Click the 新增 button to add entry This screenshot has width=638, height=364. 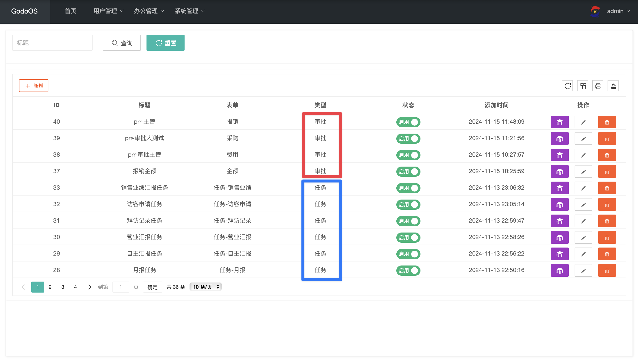point(34,86)
